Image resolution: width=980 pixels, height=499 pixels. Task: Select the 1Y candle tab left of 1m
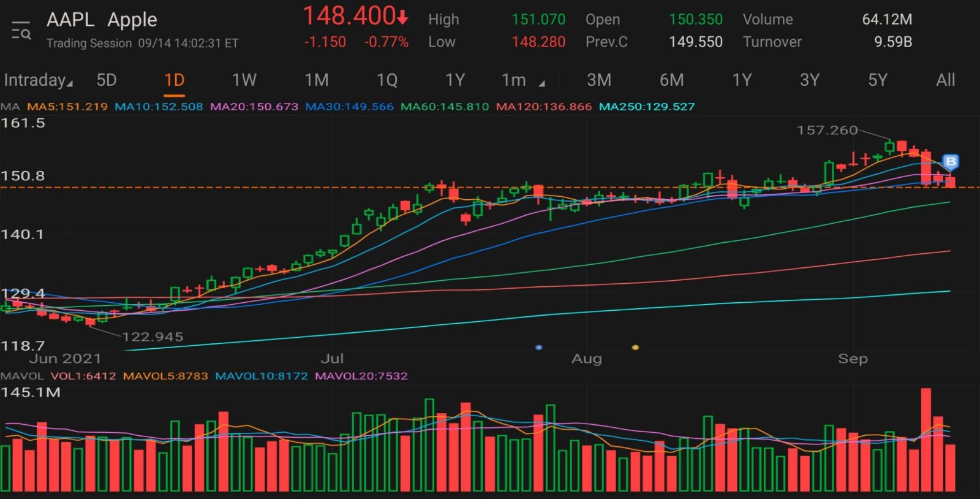[x=455, y=80]
